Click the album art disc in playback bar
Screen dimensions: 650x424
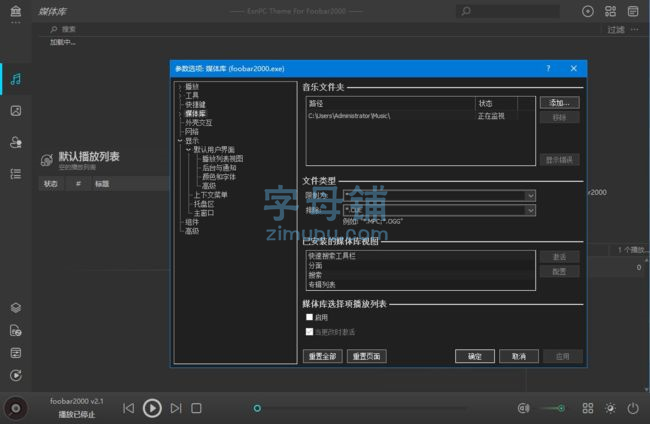pyautogui.click(x=16, y=408)
